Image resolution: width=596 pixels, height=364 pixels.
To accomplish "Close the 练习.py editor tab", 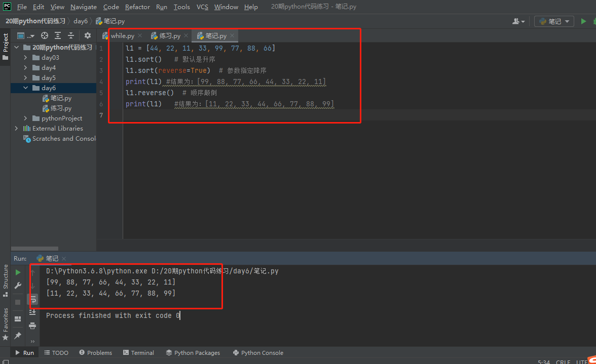I will pos(186,35).
